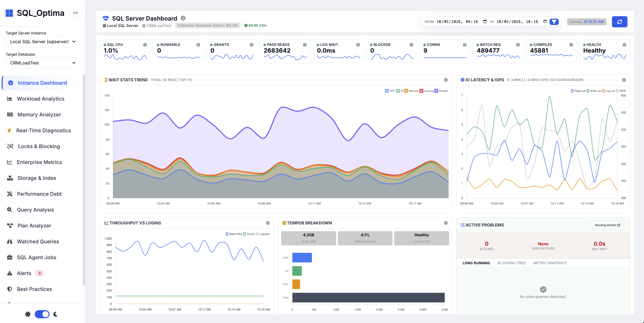Apply the time range filter funnel button
Viewport: 644px width, 323px height.
coord(554,22)
